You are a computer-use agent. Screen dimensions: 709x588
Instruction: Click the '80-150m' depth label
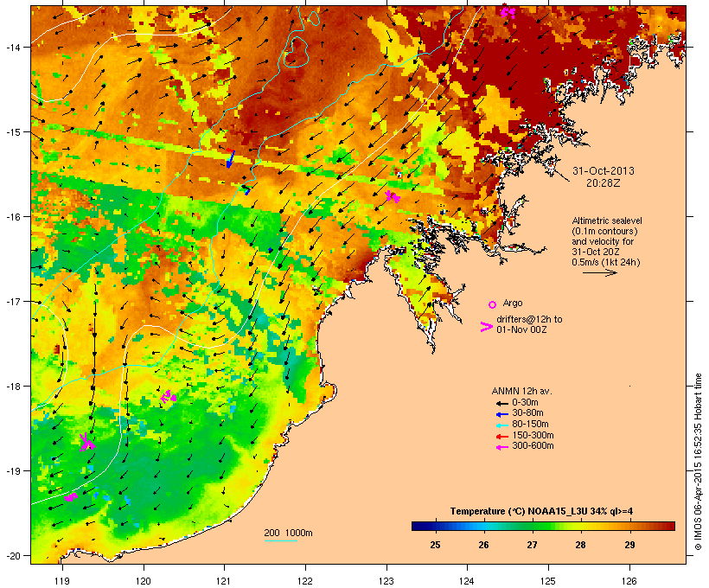(x=530, y=425)
